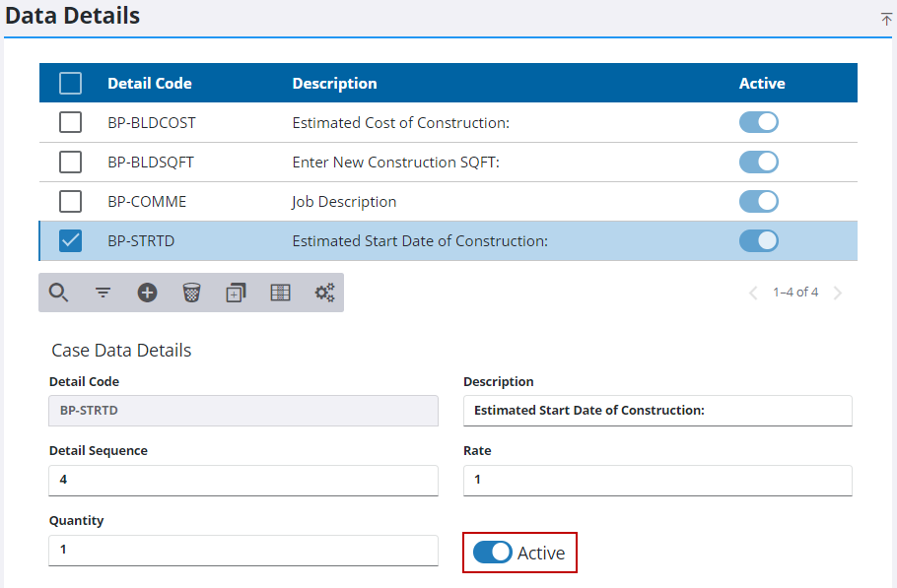Select the BP-COMME detail code cell
This screenshot has height=588, width=897.
[x=147, y=202]
